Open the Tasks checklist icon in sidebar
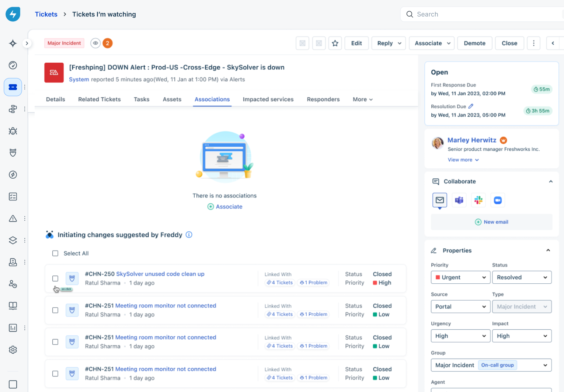564x392 pixels. [13, 196]
